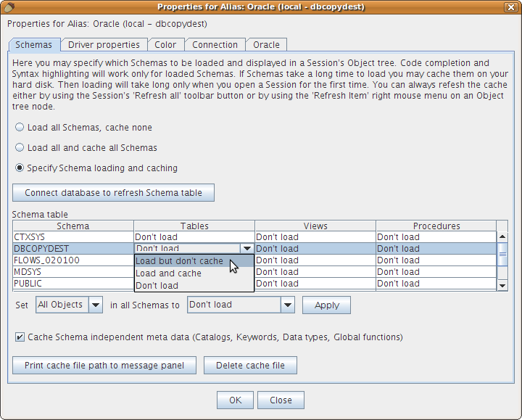
Task: Click DBCOPYDEST Tables dropdown arrow
Action: click(x=247, y=249)
